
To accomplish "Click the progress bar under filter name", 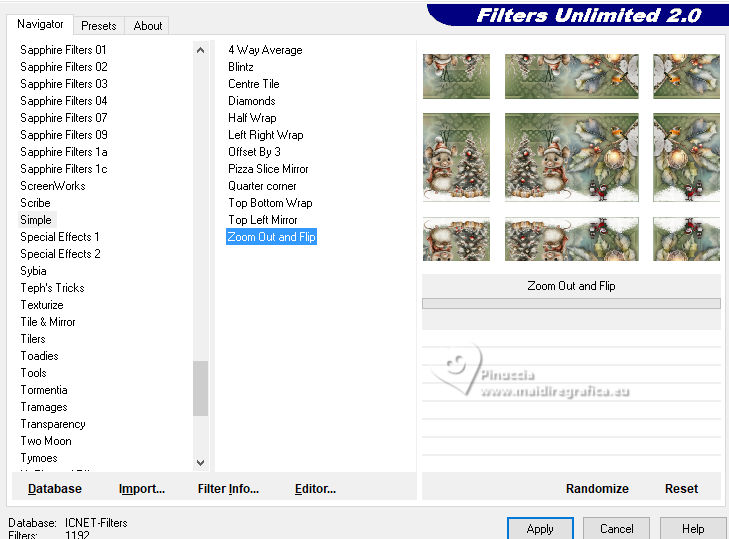I will (x=571, y=304).
